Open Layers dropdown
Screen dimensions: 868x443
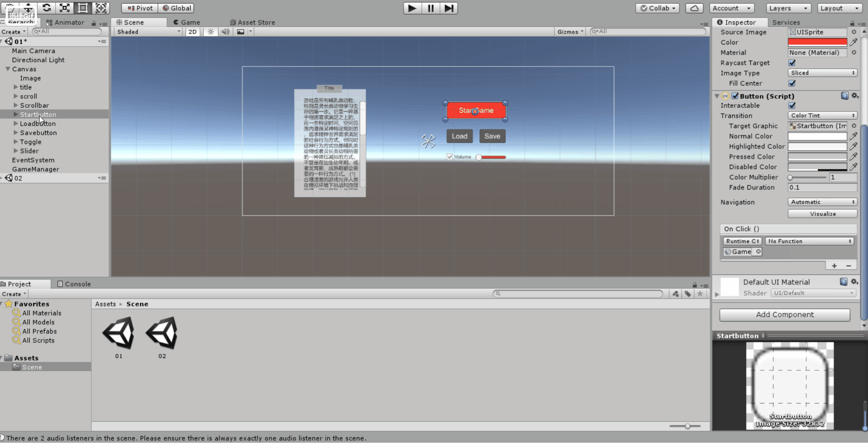(x=788, y=8)
